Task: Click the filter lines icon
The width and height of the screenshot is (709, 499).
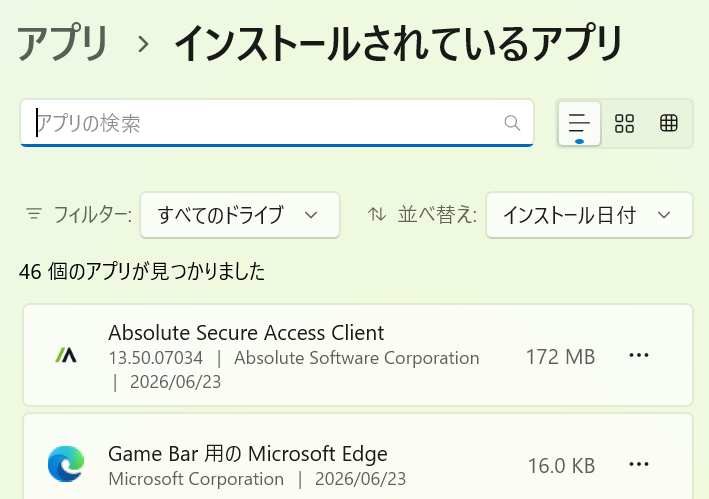Action: click(x=34, y=214)
